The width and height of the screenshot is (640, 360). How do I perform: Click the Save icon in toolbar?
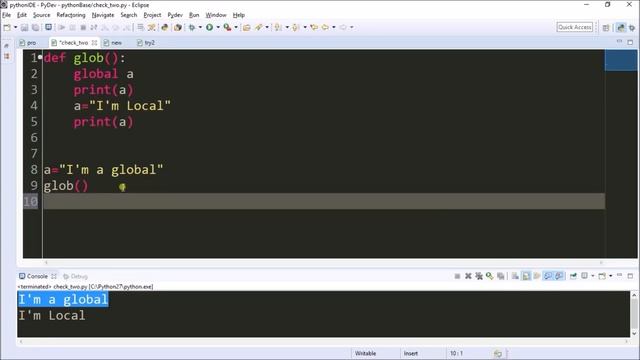pyautogui.click(x=24, y=27)
